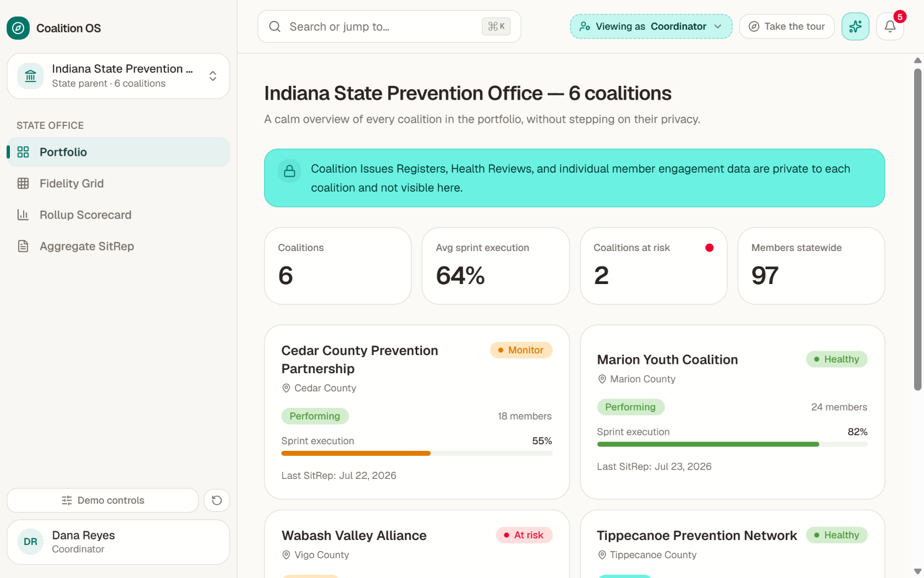Click the Coalitions at risk stat card
The image size is (924, 578).
(654, 266)
